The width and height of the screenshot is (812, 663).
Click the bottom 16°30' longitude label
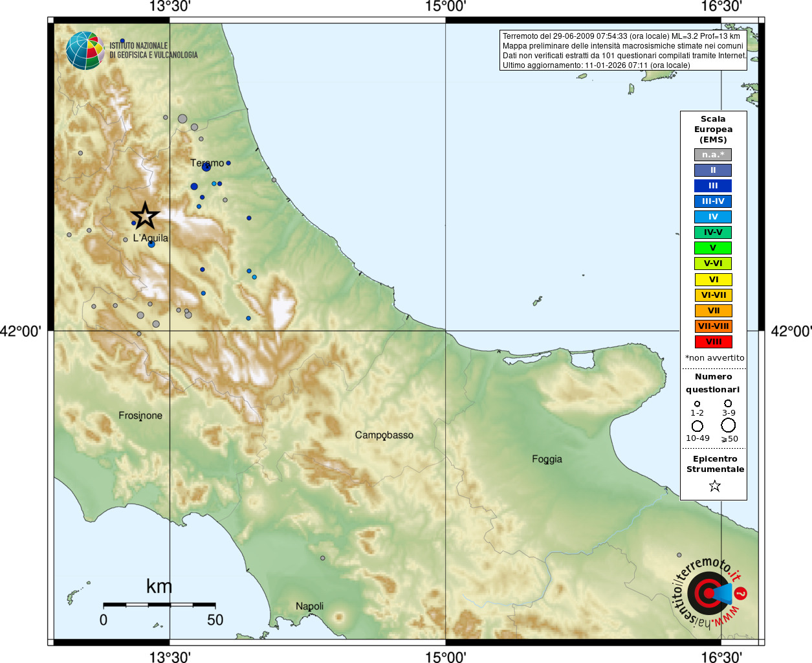click(x=721, y=657)
